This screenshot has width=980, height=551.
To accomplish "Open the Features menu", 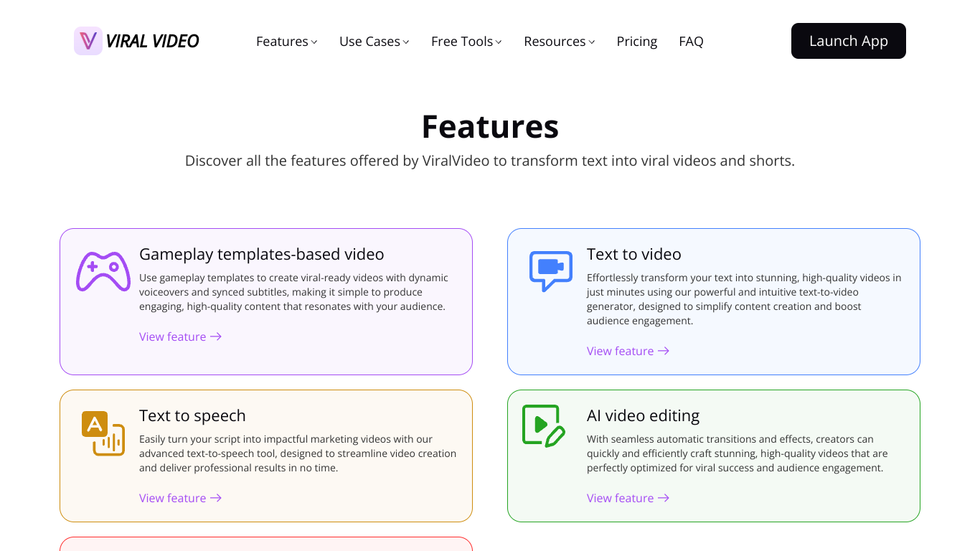I will click(x=287, y=42).
